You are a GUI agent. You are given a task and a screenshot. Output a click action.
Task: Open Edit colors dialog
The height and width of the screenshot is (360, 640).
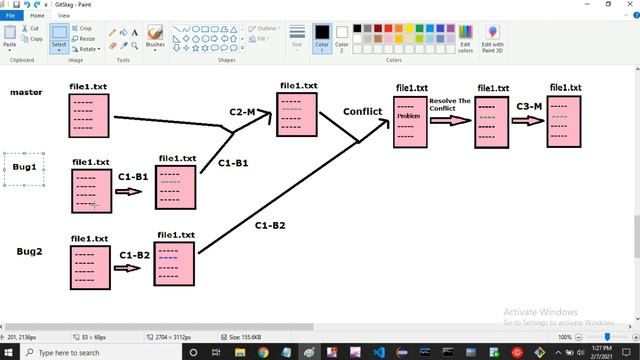click(x=465, y=39)
